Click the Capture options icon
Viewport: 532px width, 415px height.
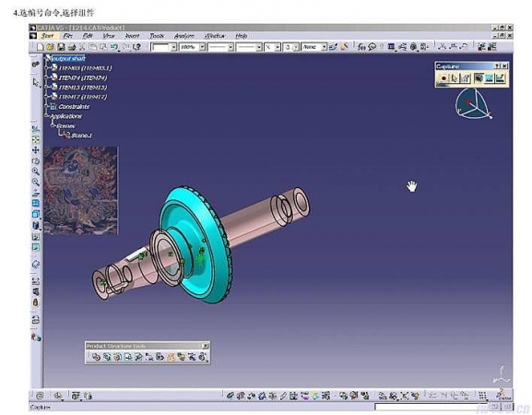point(466,78)
